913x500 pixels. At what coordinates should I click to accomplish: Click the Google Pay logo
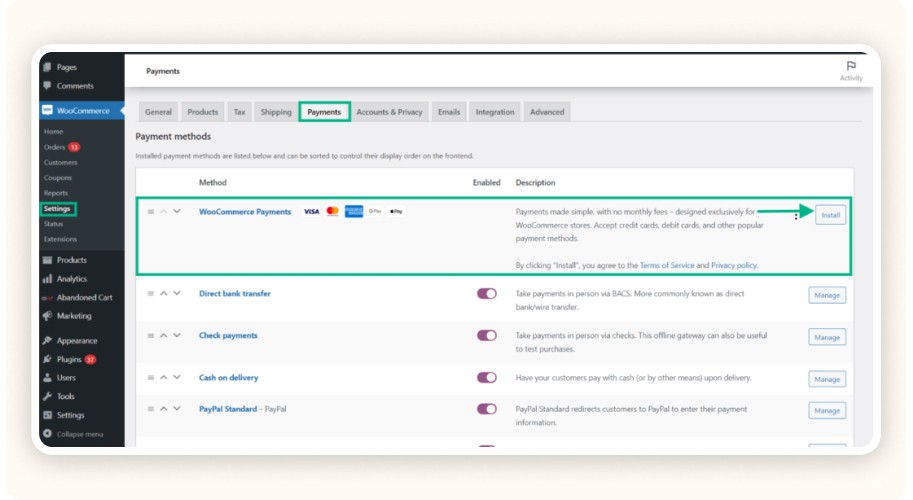click(x=375, y=211)
